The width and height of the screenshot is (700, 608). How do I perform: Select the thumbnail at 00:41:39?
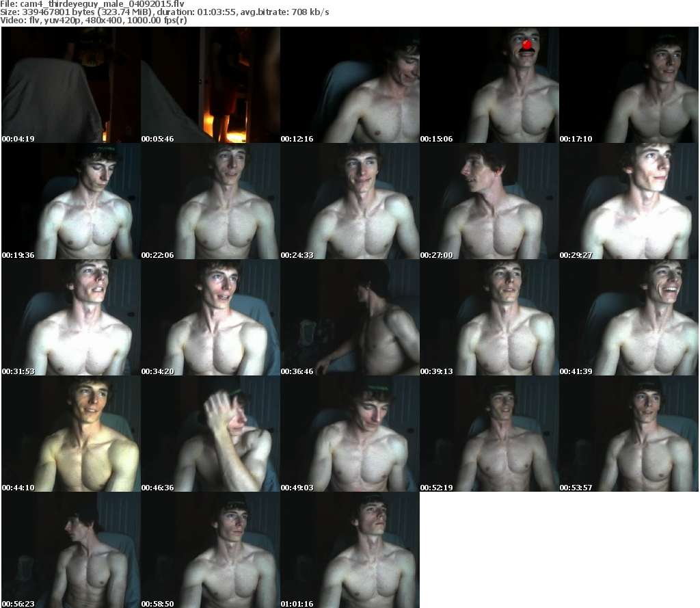[629, 317]
